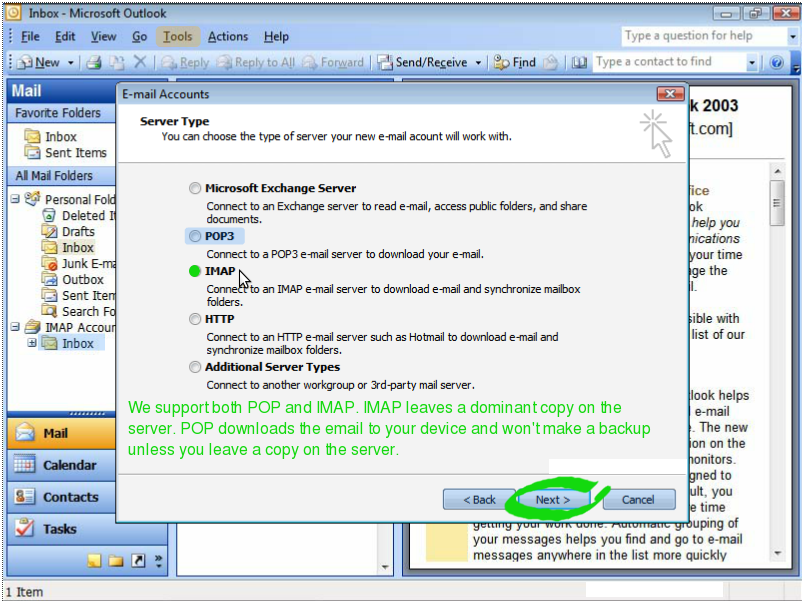This screenshot has width=802, height=601.
Task: Select Sent Items under Personal Folders
Action: pyautogui.click(x=79, y=296)
